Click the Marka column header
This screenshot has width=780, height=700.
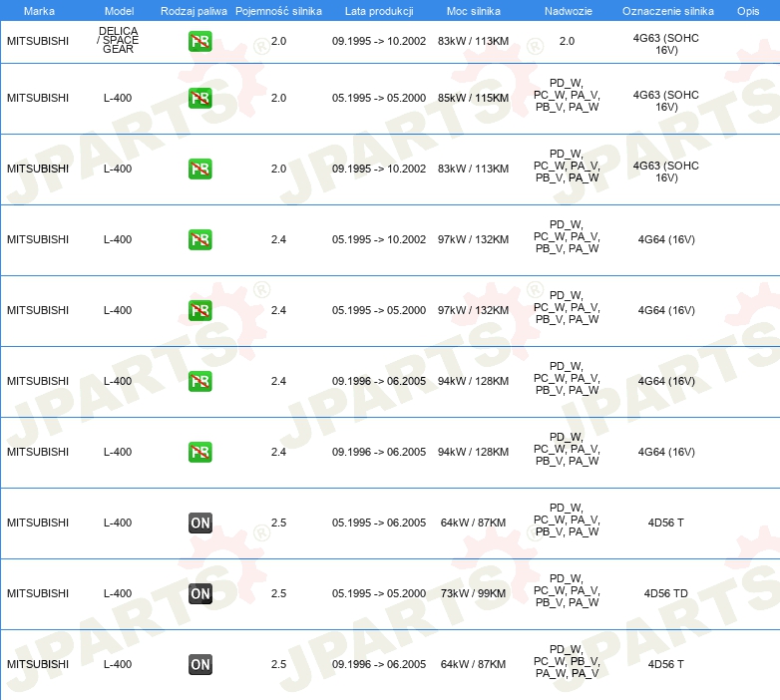point(39,11)
